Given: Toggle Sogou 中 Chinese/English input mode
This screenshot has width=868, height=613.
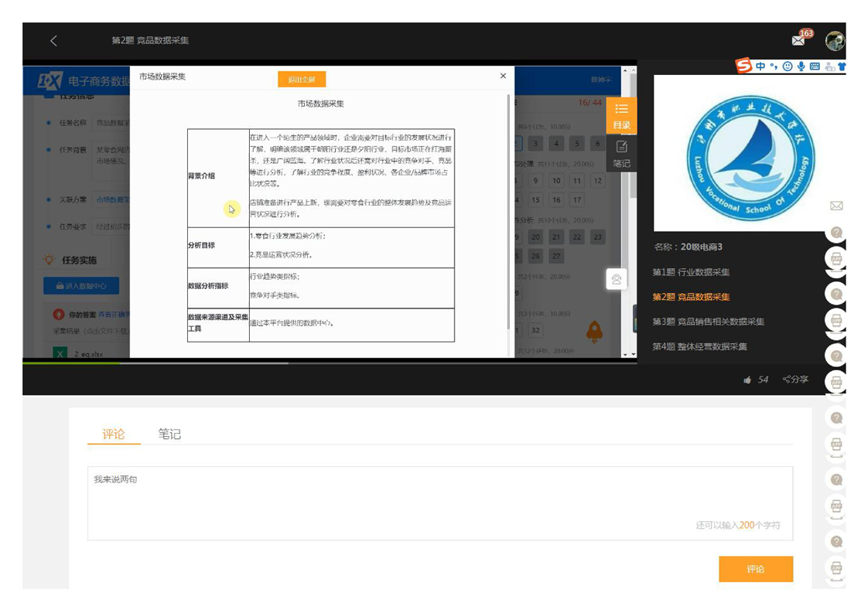Looking at the screenshot, I should 760,66.
